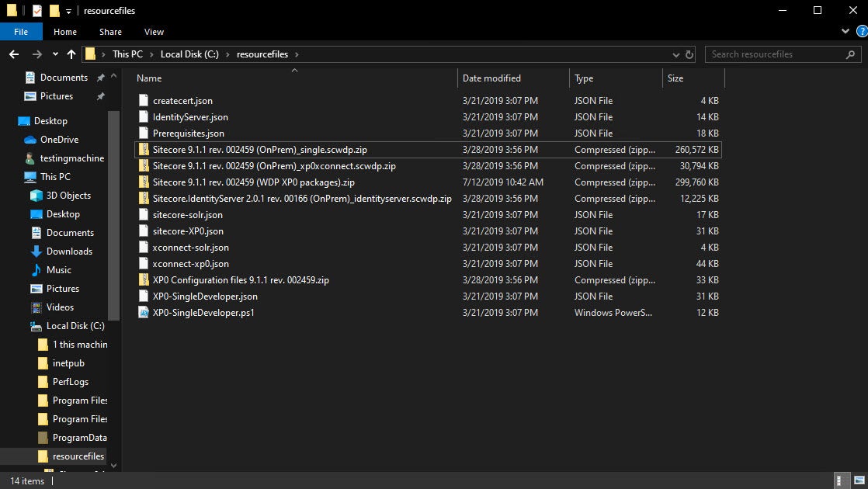Open the Home ribbon tab
The height and width of the screenshot is (489, 868).
65,32
